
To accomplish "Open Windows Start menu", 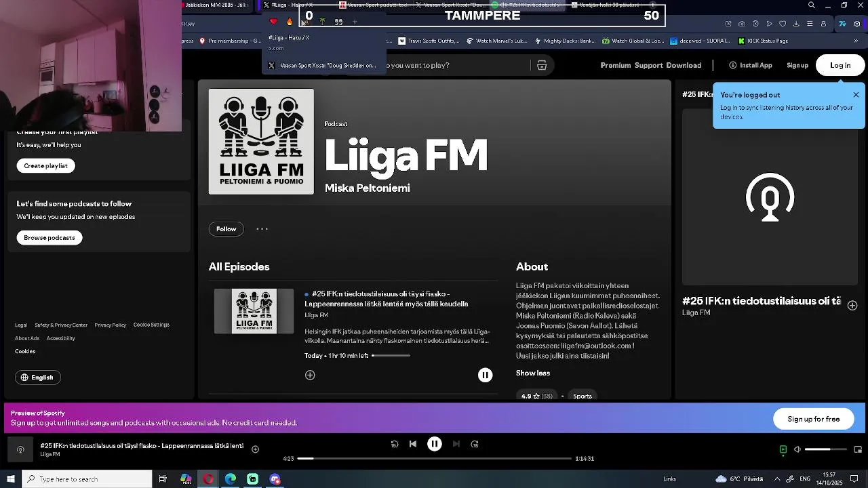I will 10,479.
